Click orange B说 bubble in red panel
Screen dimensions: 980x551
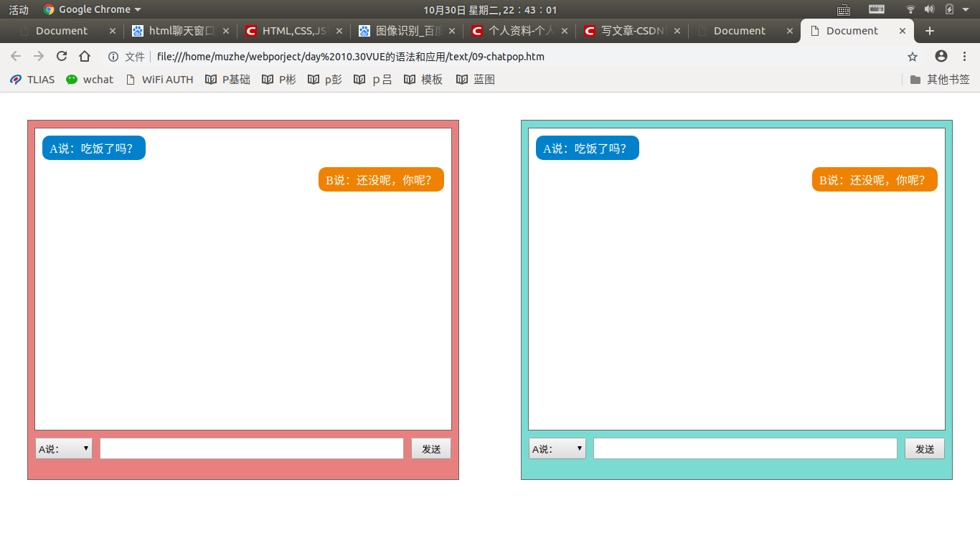(381, 179)
